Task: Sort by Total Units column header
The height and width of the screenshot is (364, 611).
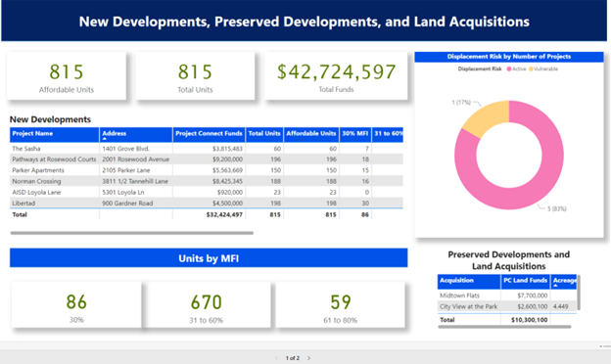Action: pos(264,134)
